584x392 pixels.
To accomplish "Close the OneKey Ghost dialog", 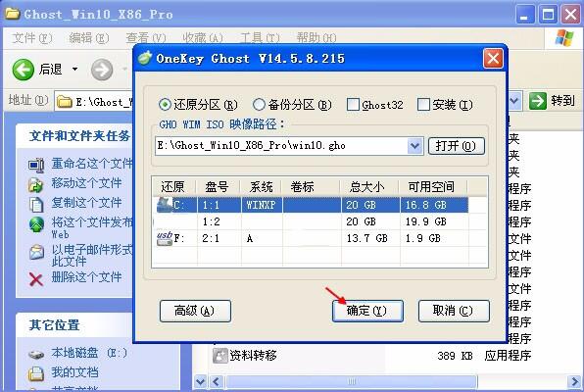I will pos(493,59).
